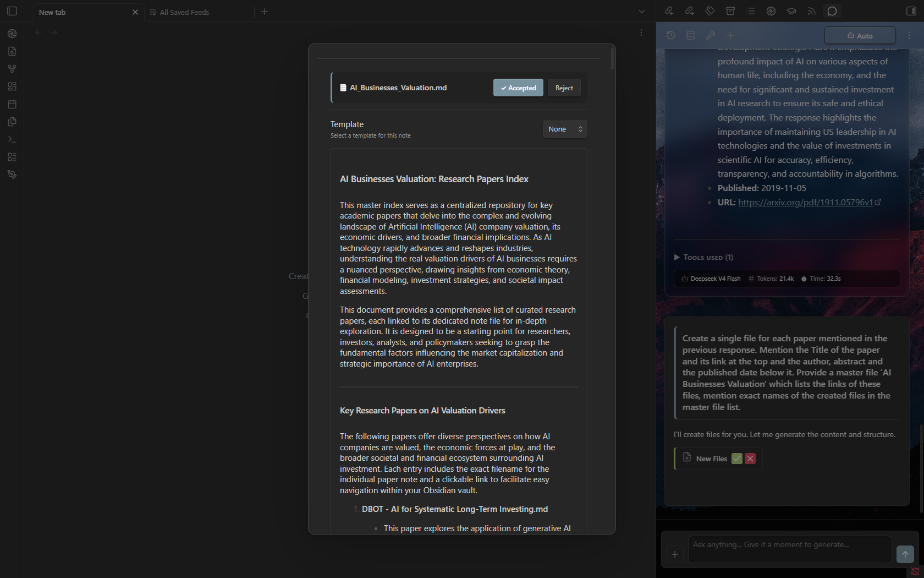The image size is (924, 578).
Task: Open the outgoing links panel icon
Action: [689, 11]
